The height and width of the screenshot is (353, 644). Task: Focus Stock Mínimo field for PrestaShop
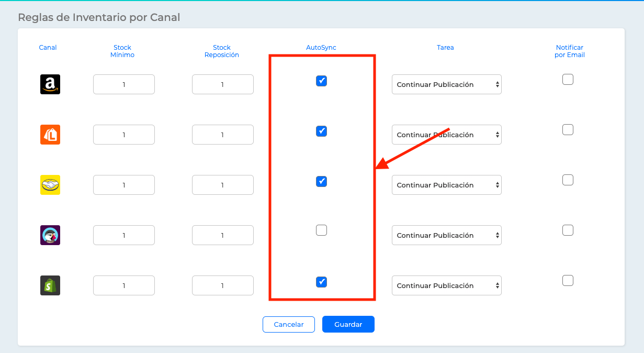click(124, 235)
